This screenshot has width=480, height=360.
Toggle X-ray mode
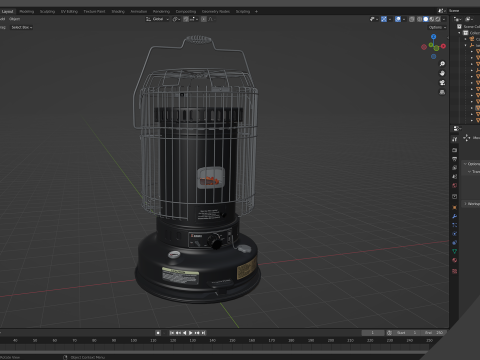[412, 19]
